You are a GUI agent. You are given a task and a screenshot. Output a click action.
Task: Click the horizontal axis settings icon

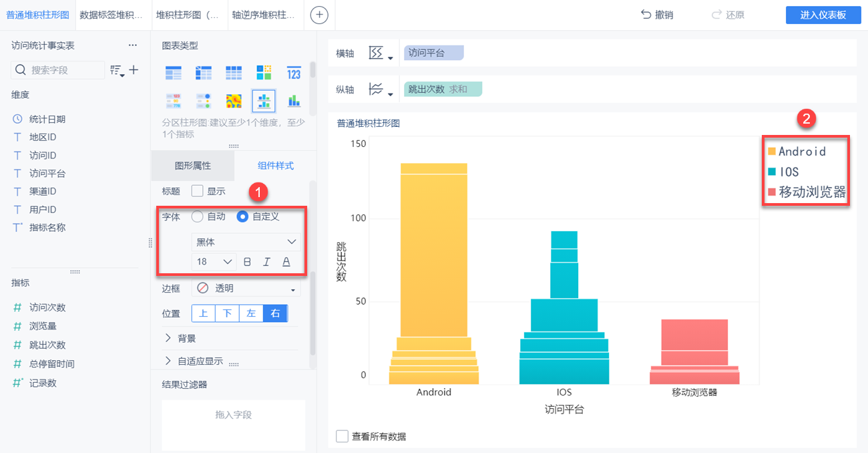coord(380,53)
